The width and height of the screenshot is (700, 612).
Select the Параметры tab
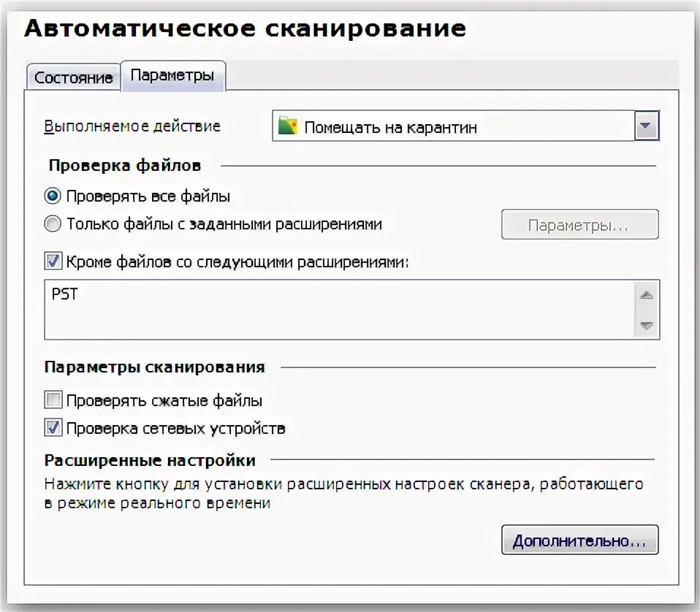[x=172, y=76]
